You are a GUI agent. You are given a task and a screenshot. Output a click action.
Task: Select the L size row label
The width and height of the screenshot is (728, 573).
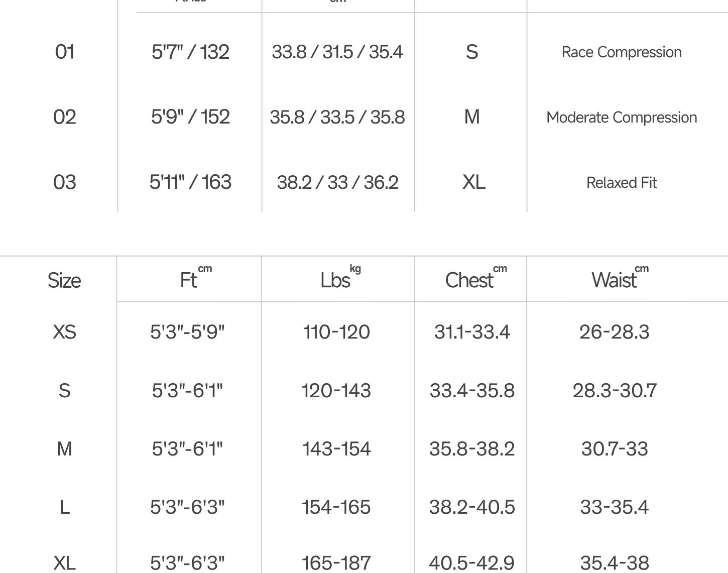64,507
